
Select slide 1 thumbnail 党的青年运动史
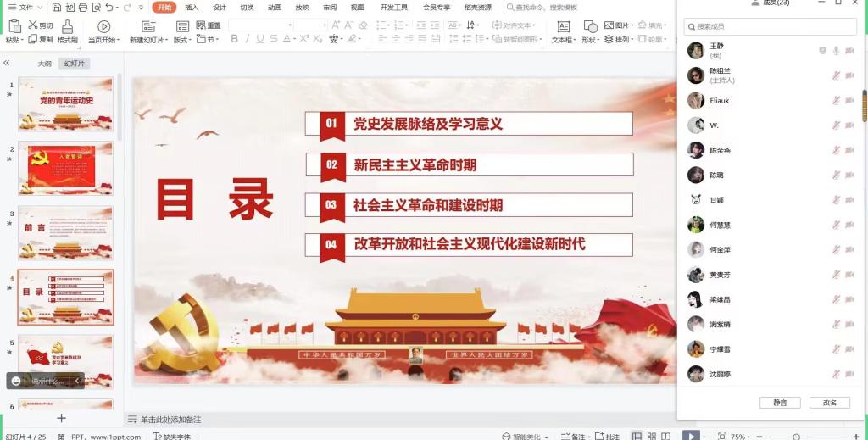[x=66, y=103]
